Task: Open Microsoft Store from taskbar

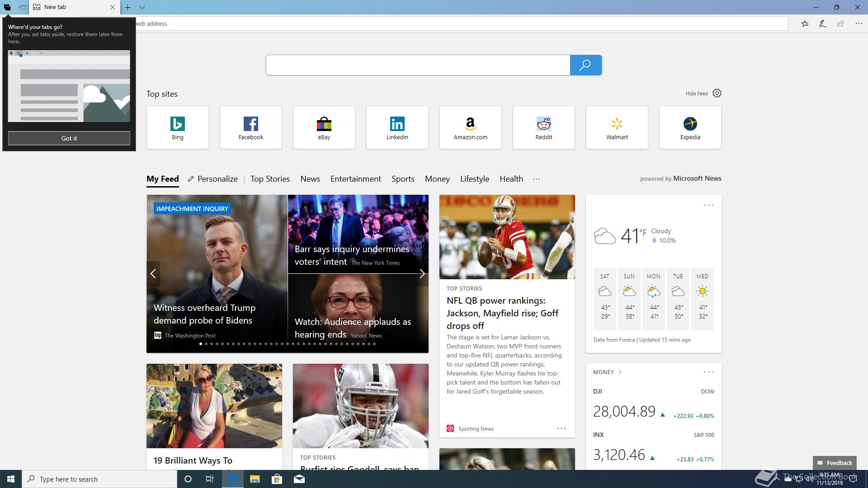Action: [277, 479]
